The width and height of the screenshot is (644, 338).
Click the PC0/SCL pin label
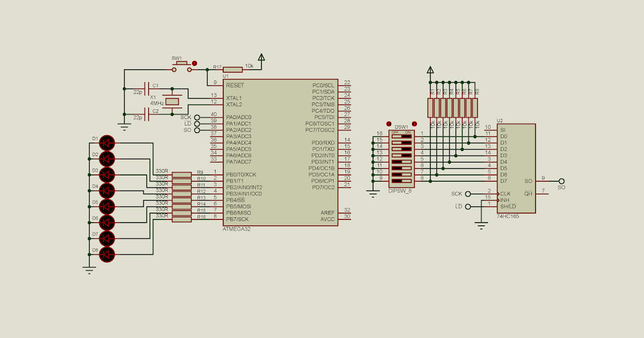tap(324, 85)
